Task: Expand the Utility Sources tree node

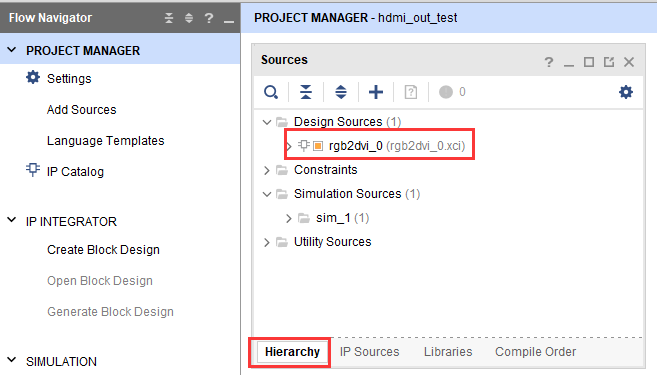Action: click(x=266, y=242)
